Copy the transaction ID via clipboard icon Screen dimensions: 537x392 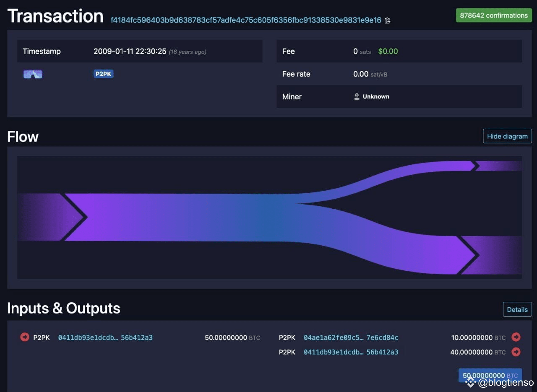[387, 20]
